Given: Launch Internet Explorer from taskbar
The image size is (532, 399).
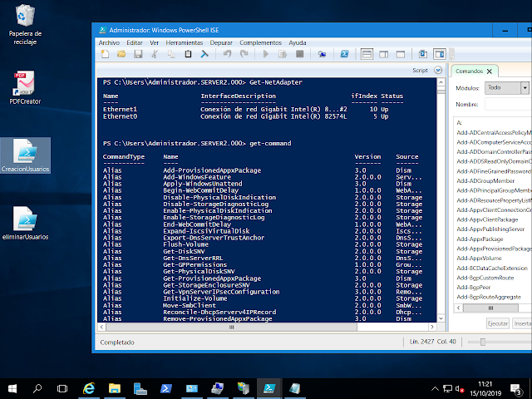Looking at the screenshot, I should point(89,388).
